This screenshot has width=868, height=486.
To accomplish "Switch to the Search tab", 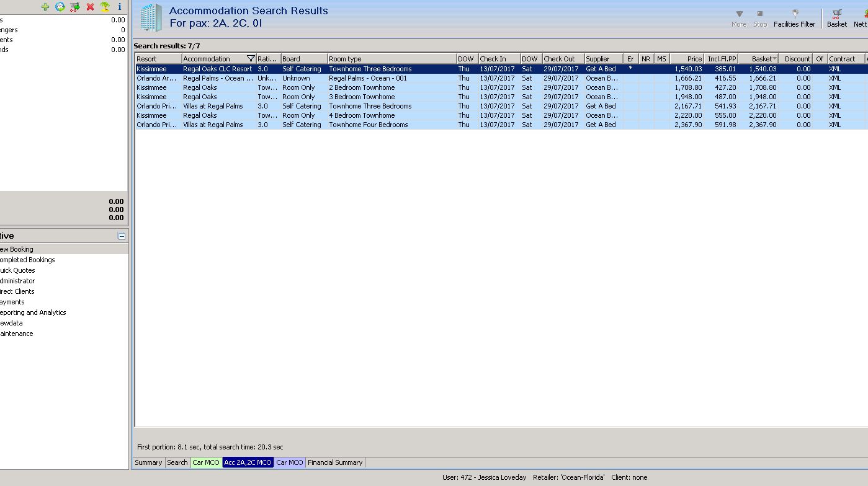I will click(x=177, y=462).
